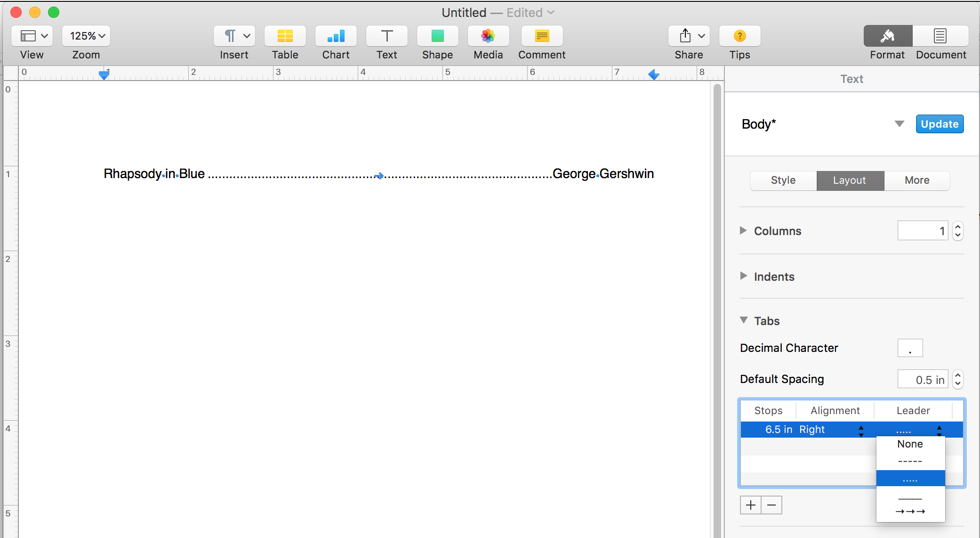
Task: Choose None in the leader menu
Action: coord(910,444)
